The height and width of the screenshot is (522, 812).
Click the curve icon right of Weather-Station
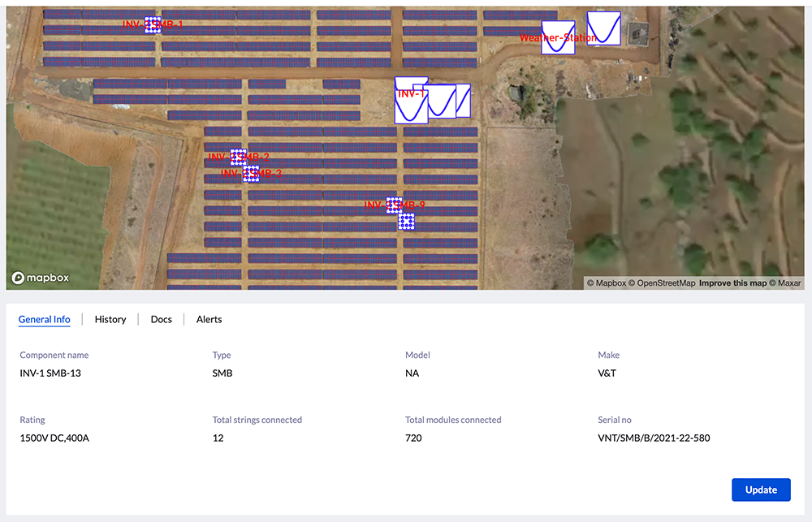coord(604,28)
